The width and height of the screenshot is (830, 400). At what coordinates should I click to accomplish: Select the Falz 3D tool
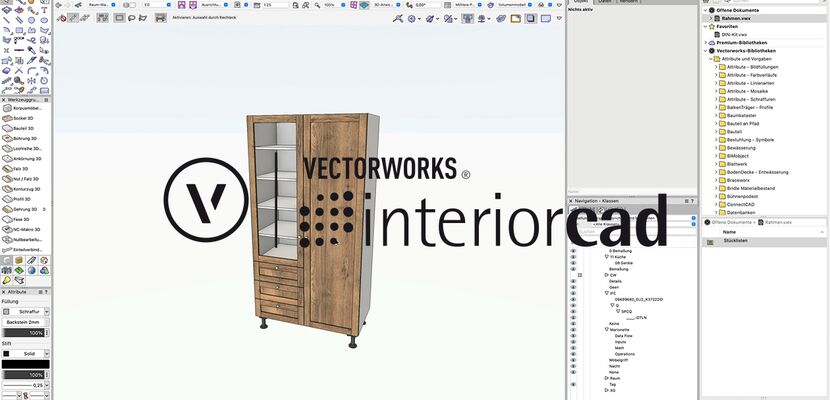(x=26, y=169)
